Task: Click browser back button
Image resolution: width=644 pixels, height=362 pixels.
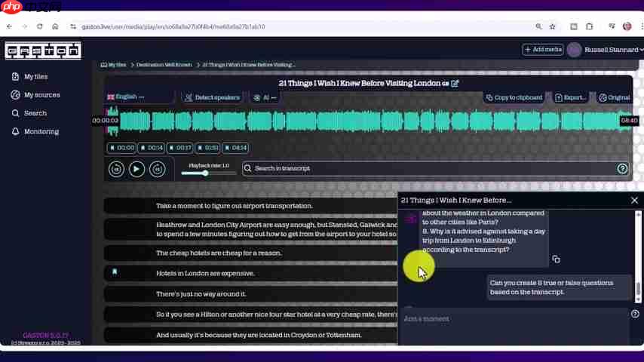Action: coord(9,26)
